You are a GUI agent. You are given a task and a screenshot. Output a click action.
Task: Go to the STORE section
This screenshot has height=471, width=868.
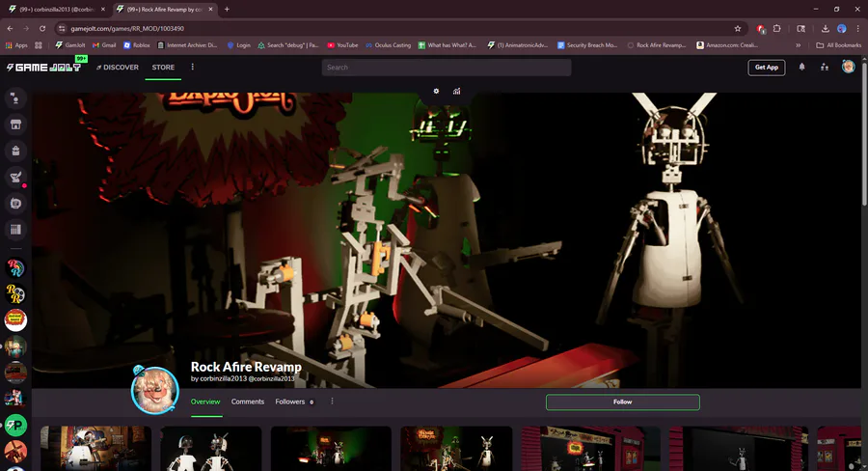163,67
